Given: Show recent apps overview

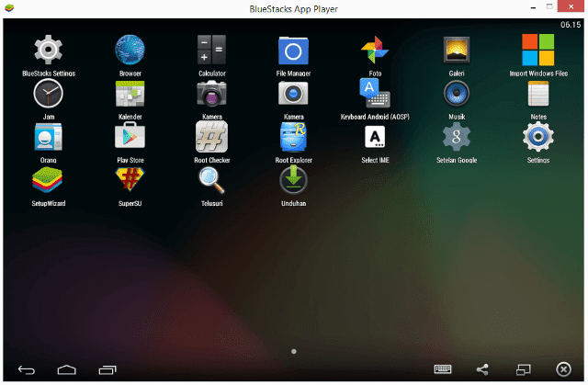Looking at the screenshot, I should tap(107, 370).
